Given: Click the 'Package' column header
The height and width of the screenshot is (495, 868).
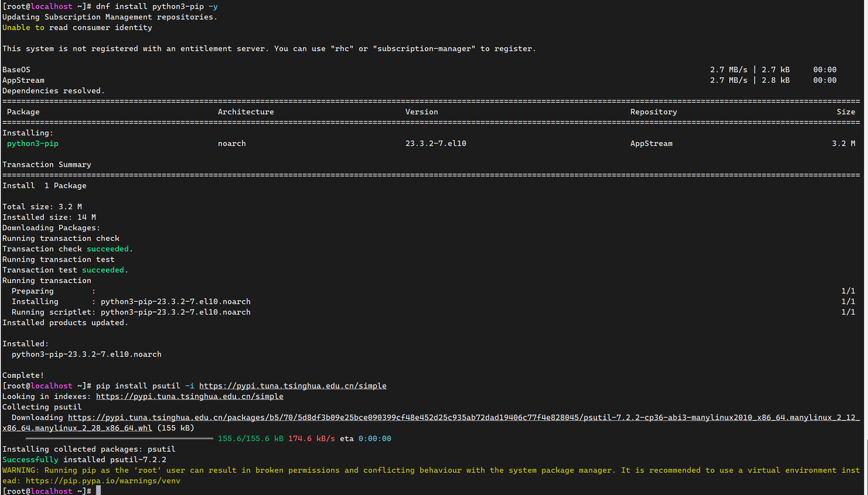Looking at the screenshot, I should coord(23,112).
